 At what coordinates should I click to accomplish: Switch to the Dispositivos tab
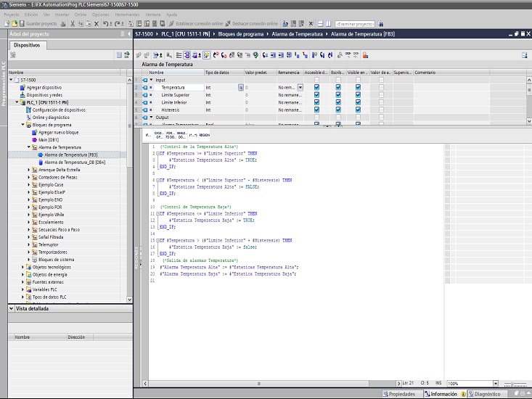click(28, 45)
